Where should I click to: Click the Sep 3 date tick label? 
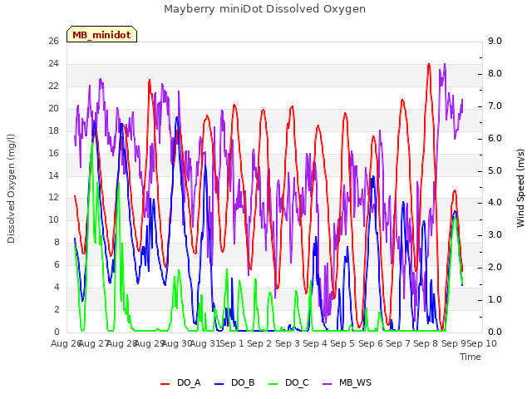[x=288, y=343]
